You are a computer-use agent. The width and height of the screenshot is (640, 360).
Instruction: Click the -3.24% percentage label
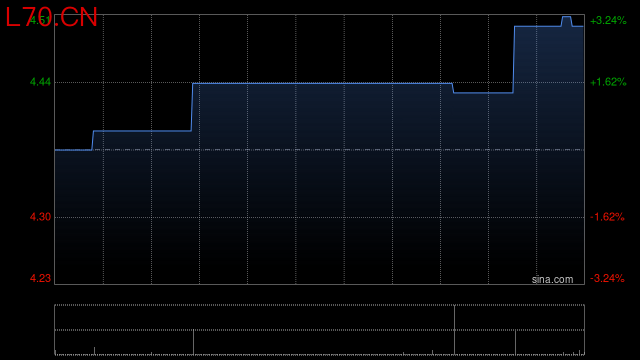click(x=607, y=278)
